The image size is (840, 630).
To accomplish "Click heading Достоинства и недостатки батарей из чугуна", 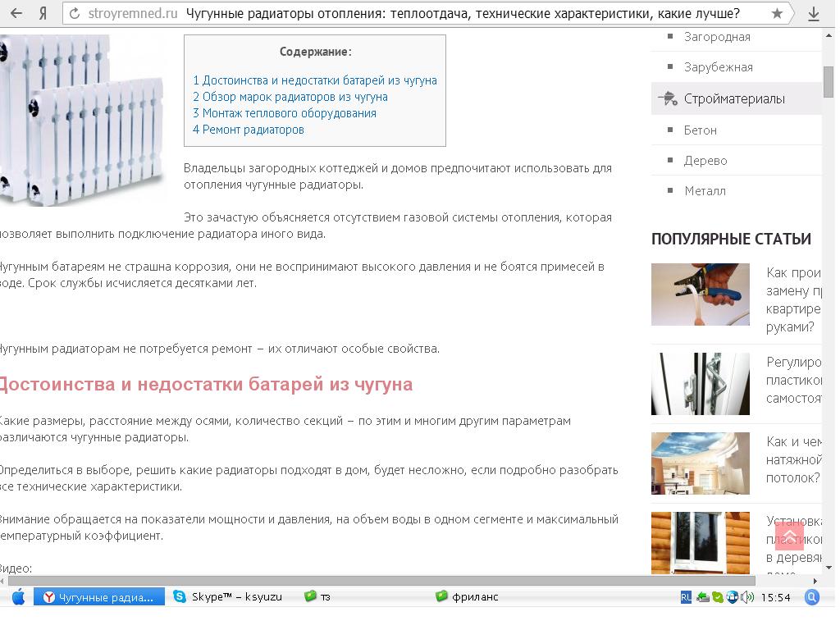I will point(206,384).
